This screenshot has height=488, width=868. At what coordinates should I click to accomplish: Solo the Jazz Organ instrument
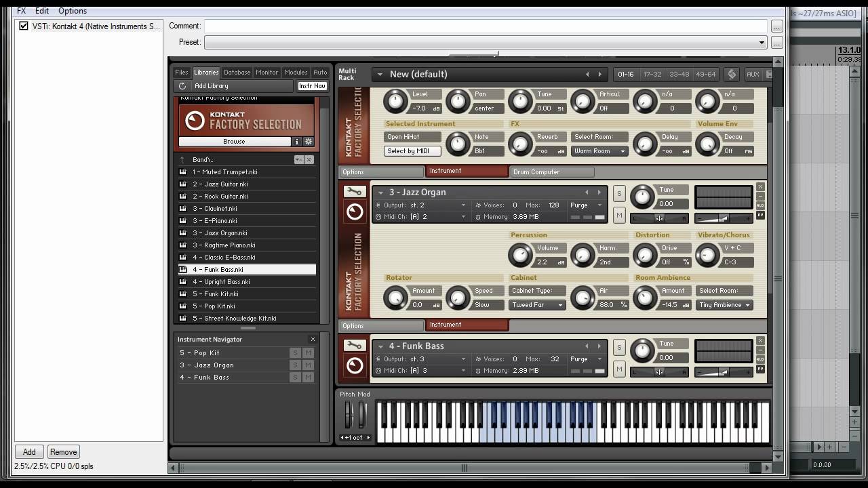pyautogui.click(x=618, y=194)
